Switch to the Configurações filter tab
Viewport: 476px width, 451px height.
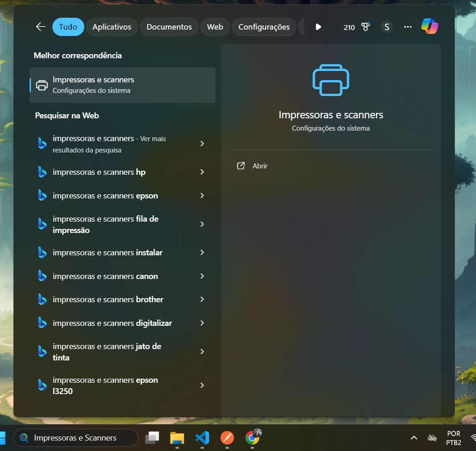pos(264,27)
